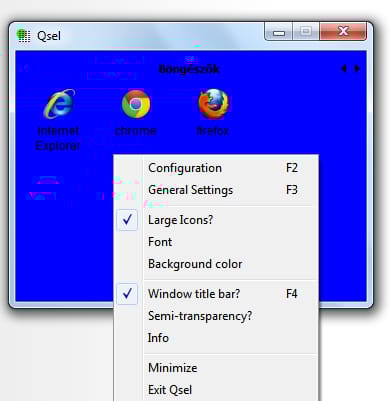Open Info menu entry

click(x=216, y=338)
